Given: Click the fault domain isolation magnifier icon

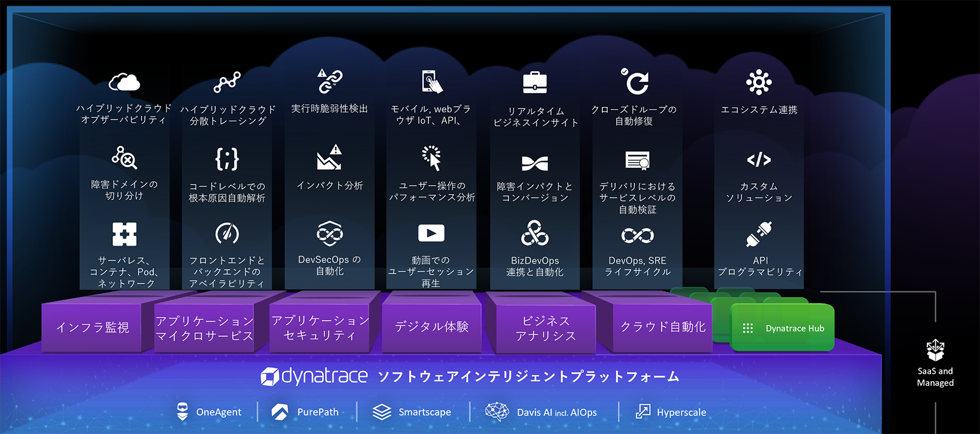Looking at the screenshot, I should click(x=124, y=158).
